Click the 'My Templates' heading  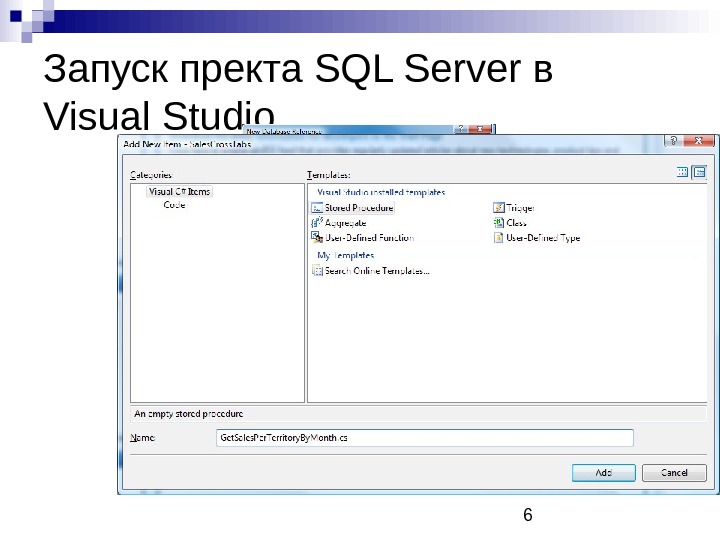coord(346,255)
